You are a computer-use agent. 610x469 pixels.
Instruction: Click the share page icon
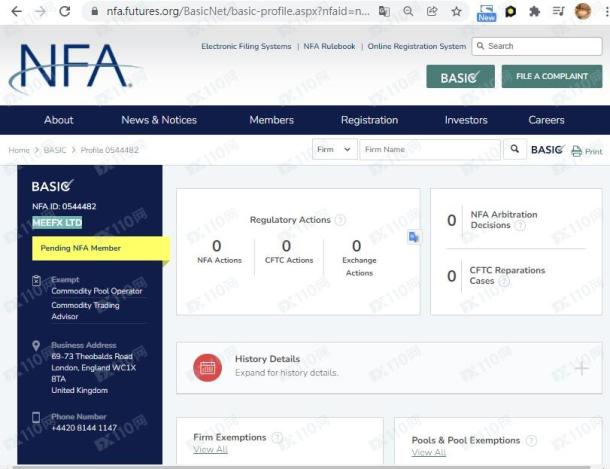point(432,11)
